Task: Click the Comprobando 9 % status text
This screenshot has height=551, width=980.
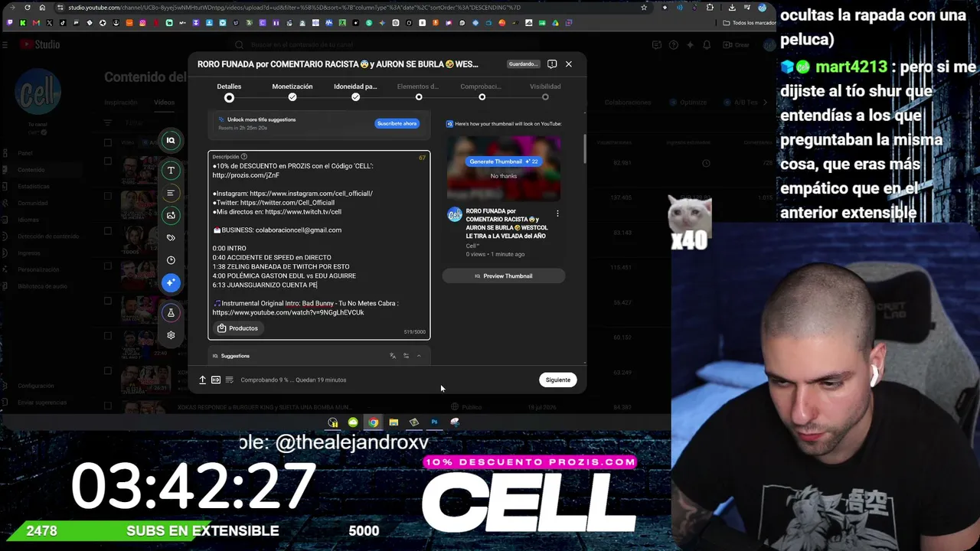Action: (x=293, y=380)
